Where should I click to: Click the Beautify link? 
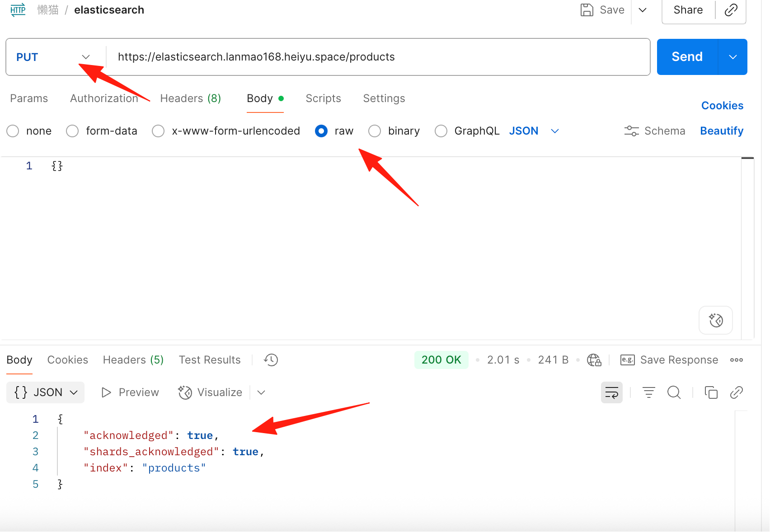[722, 131]
